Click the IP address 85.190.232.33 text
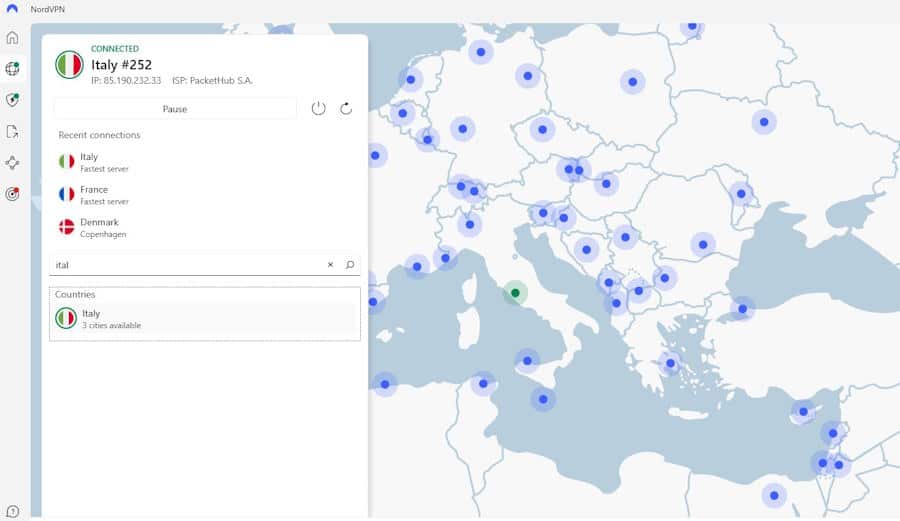Image resolution: width=900 pixels, height=521 pixels. (x=126, y=80)
